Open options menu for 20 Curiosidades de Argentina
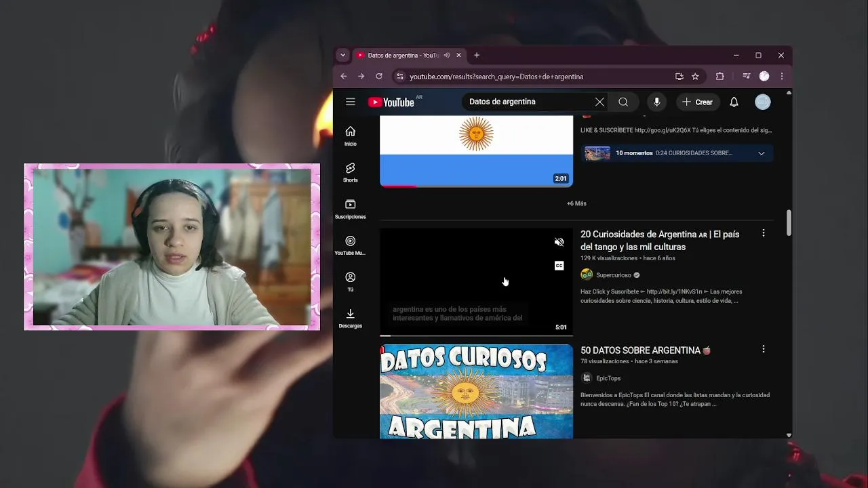Viewport: 868px width, 488px height. pos(763,233)
